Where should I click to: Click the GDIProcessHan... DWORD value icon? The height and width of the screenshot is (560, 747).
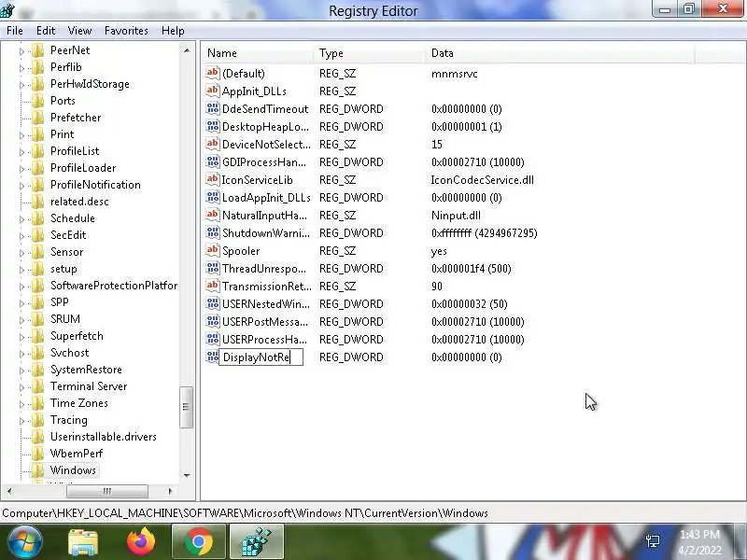pyautogui.click(x=213, y=161)
